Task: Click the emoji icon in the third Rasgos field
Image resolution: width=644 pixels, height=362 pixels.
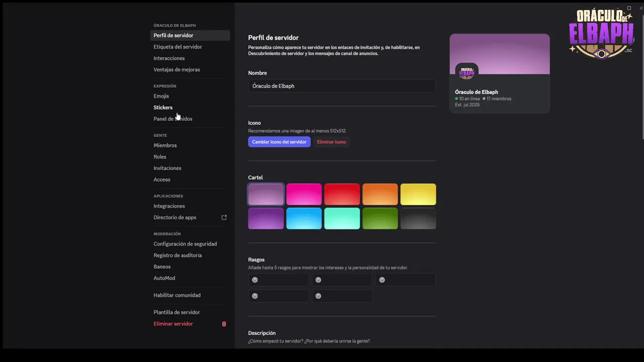Action: pos(382,280)
